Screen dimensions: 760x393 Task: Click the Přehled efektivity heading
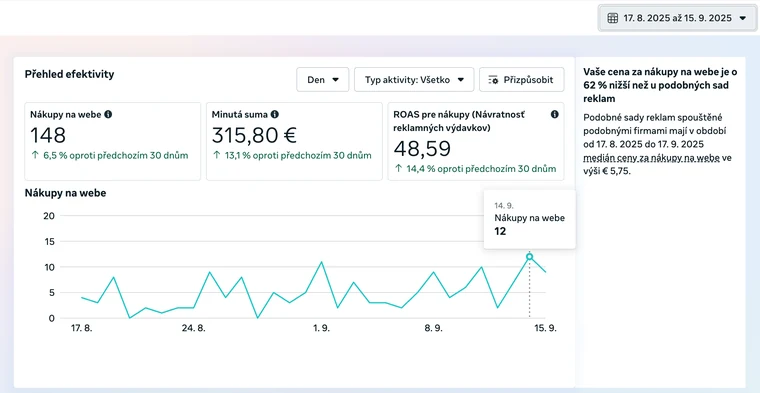tap(69, 74)
